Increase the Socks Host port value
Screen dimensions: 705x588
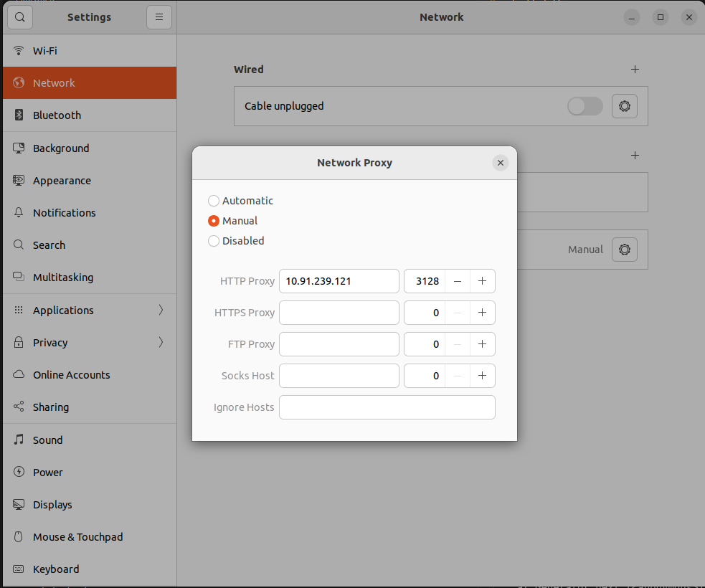482,376
